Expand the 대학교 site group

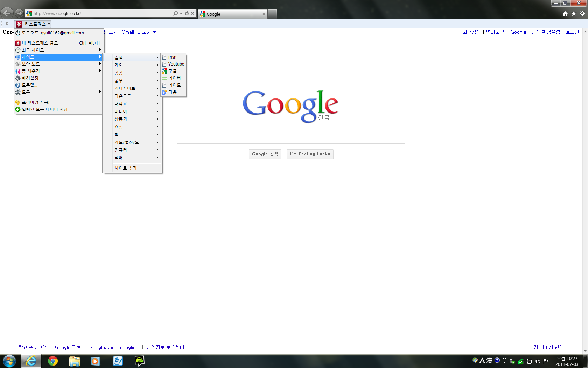point(132,103)
